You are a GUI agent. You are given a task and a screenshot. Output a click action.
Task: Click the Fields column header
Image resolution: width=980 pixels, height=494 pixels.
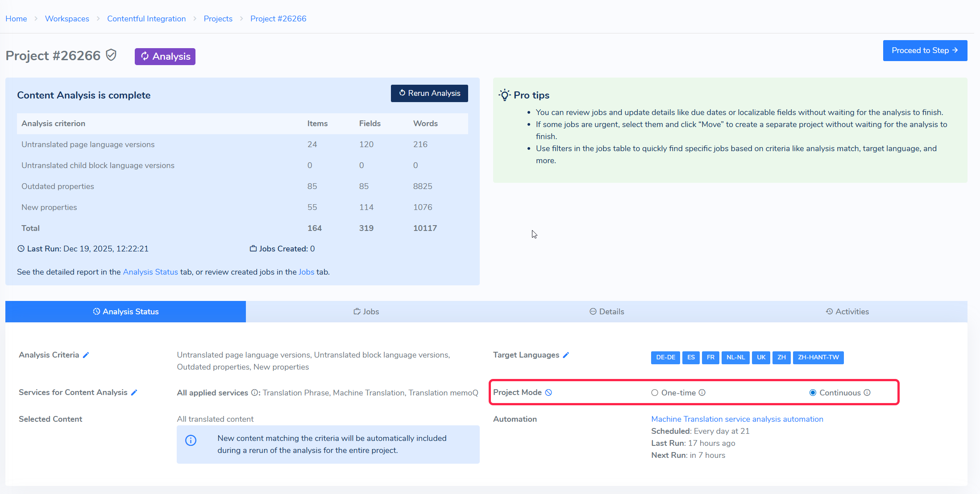[x=370, y=123]
